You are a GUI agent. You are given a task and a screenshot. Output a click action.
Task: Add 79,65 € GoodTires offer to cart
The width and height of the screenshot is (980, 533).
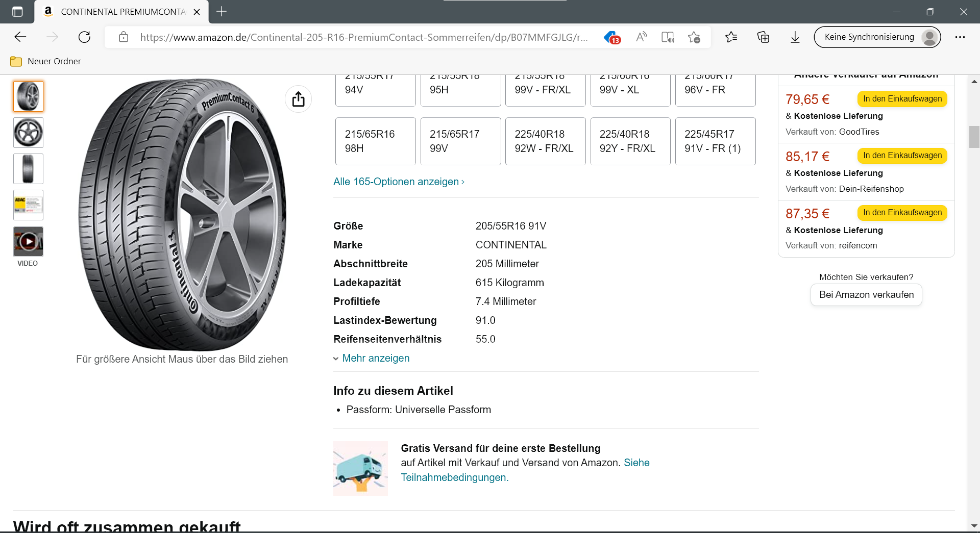point(902,99)
